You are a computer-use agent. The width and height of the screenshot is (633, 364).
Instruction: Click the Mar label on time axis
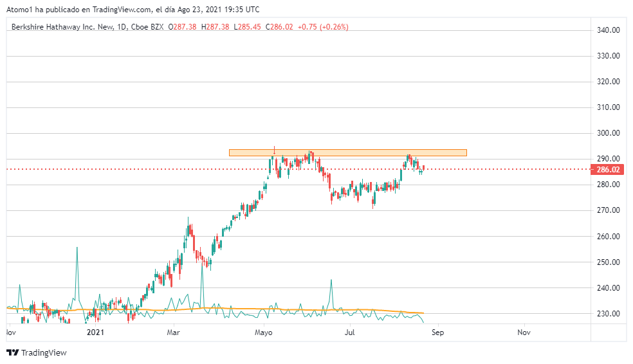(173, 332)
